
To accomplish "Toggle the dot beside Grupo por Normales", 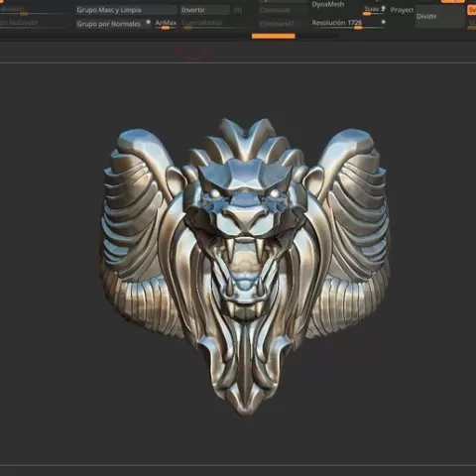I will click(x=148, y=22).
